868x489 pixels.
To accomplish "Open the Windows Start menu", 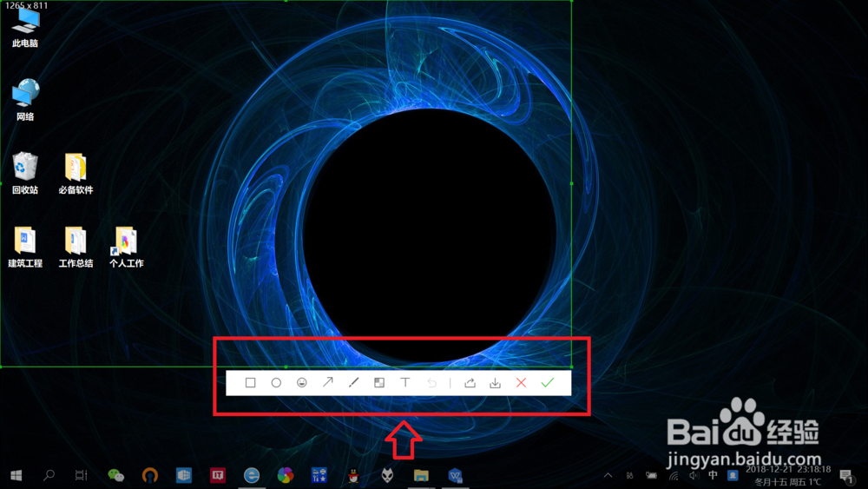I will click(x=16, y=475).
